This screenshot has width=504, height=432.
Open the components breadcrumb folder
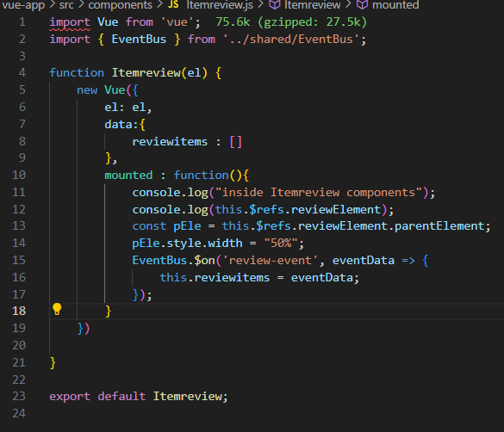coord(121,5)
